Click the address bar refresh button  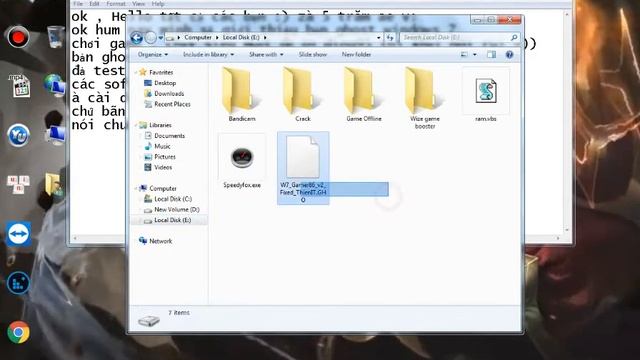pos(390,38)
